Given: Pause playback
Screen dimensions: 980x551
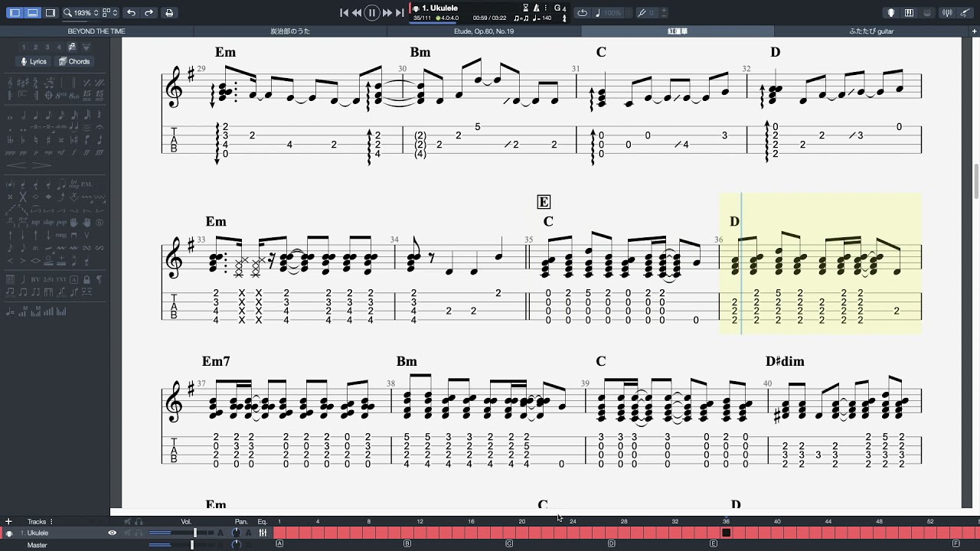Looking at the screenshot, I should tap(372, 12).
